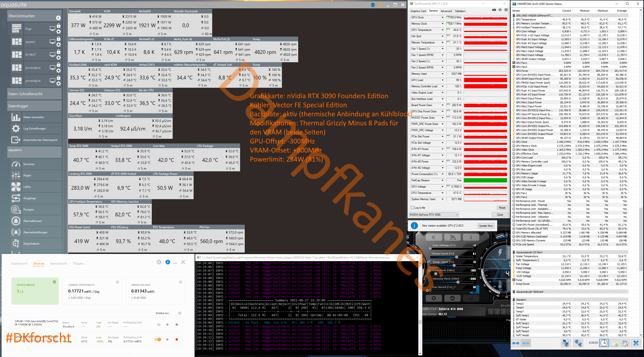The height and width of the screenshot is (357, 644).
Task: Click Update Now for GPU-Z 2.40.0
Action: [x=486, y=226]
